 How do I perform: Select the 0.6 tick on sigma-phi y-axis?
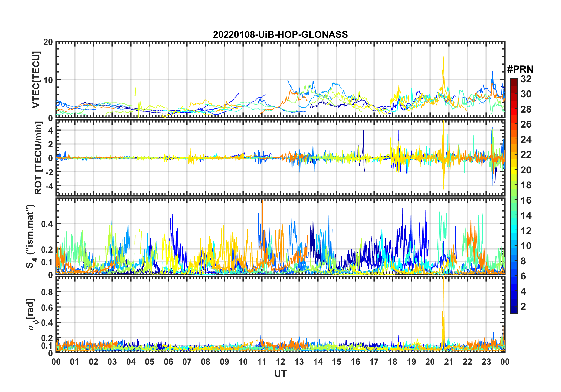click(47, 307)
